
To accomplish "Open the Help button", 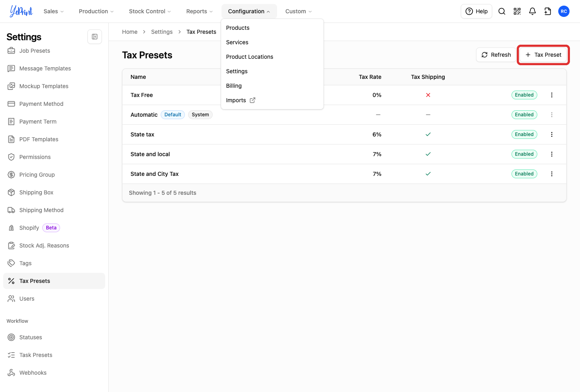I will (x=476, y=11).
